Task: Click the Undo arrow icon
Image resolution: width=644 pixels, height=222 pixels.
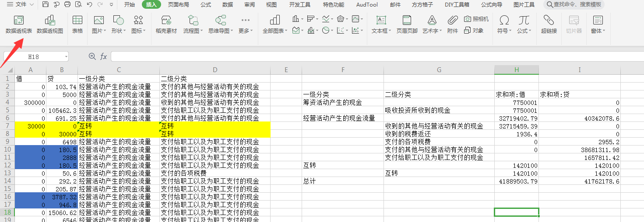Action: coord(89,5)
